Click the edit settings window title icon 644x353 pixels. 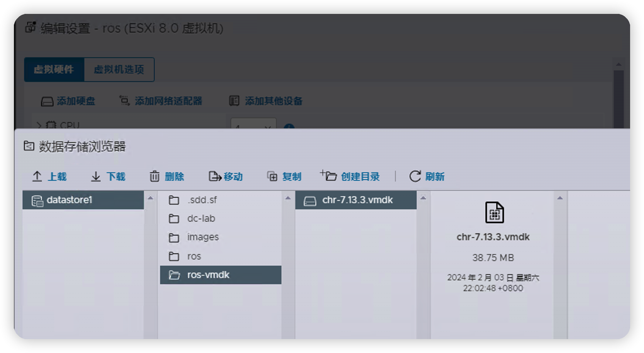31,27
